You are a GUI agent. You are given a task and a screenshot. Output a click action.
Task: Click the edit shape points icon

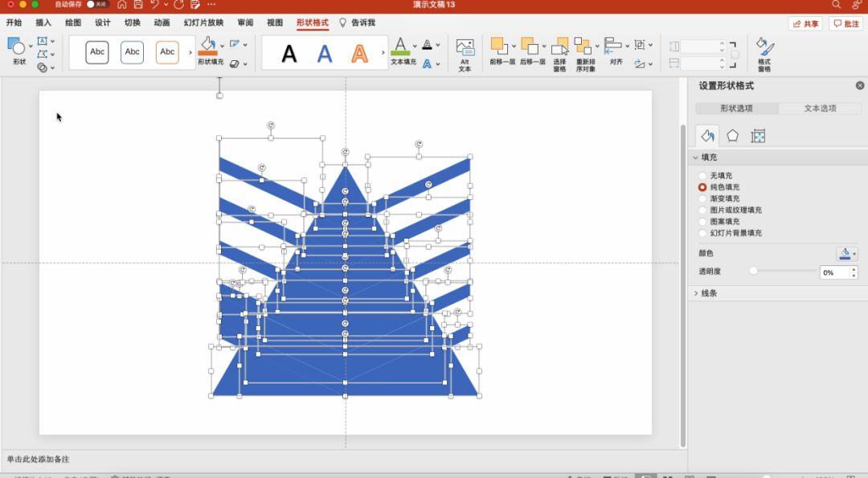point(42,54)
